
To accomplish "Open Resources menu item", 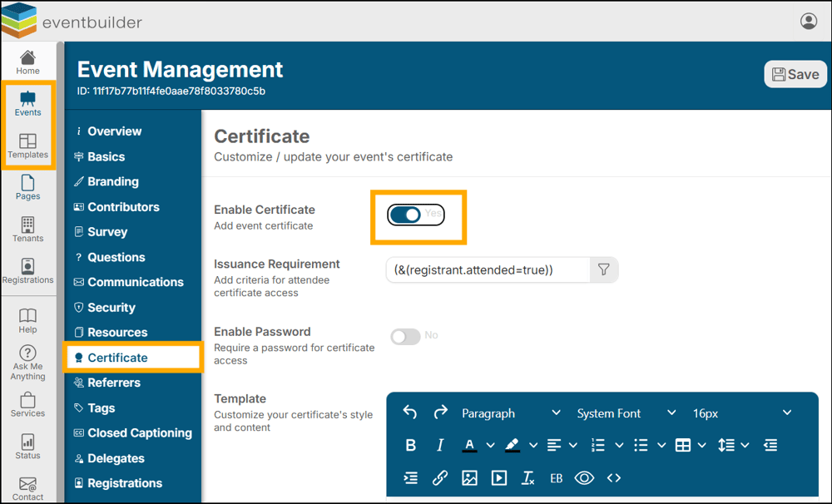I will (x=132, y=333).
